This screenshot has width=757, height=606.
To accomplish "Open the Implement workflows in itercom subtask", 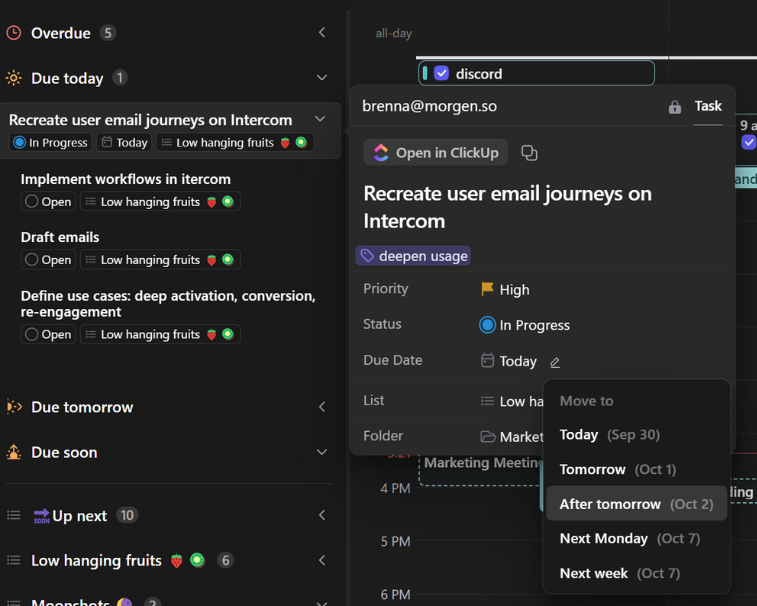I will 126,179.
